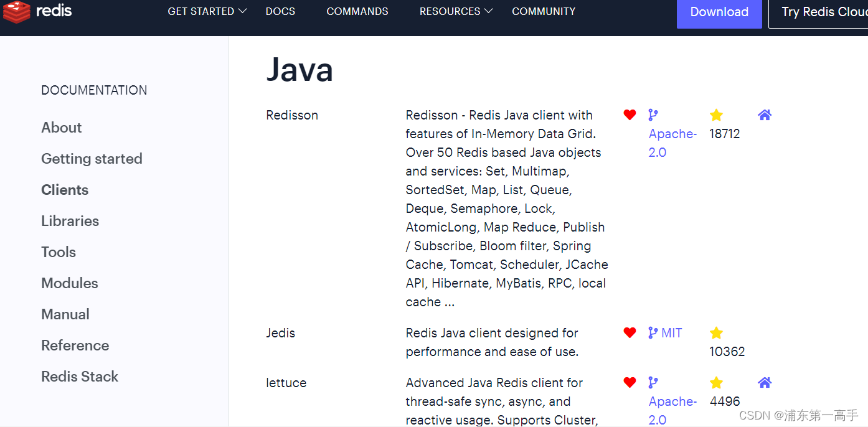Screen dimensions: 868x427
Task: Expand the RESOURCES dropdown chevron
Action: click(x=489, y=11)
